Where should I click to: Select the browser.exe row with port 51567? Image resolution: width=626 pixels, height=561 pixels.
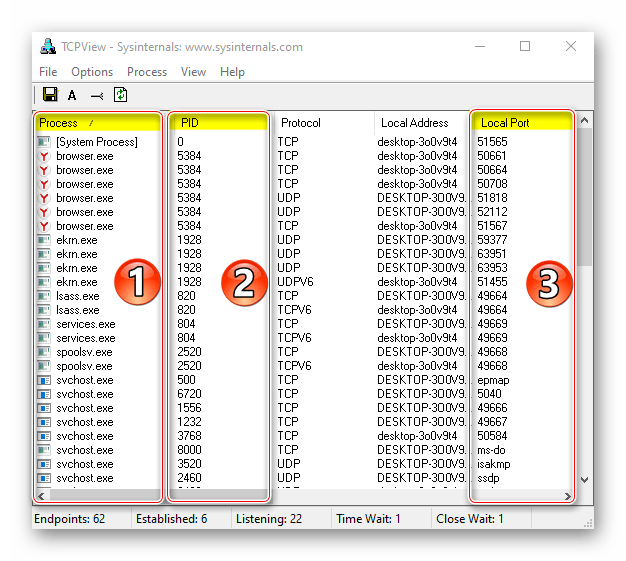tap(303, 226)
